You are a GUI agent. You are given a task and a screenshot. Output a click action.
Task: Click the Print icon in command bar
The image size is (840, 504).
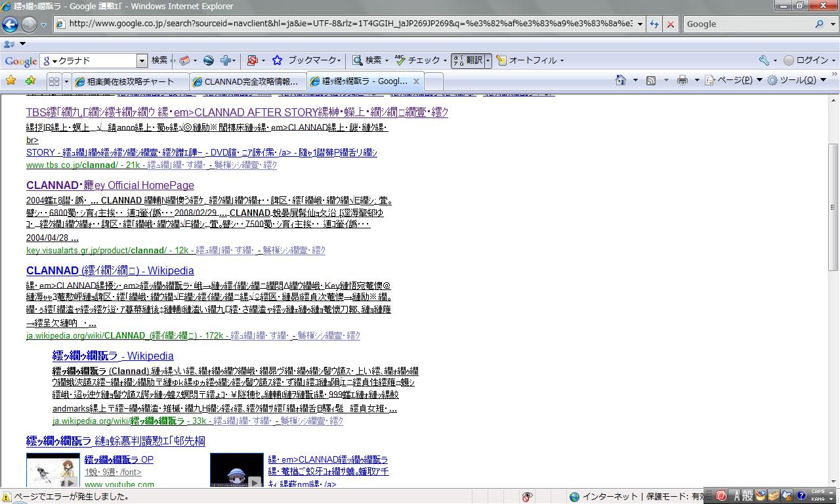click(x=682, y=80)
